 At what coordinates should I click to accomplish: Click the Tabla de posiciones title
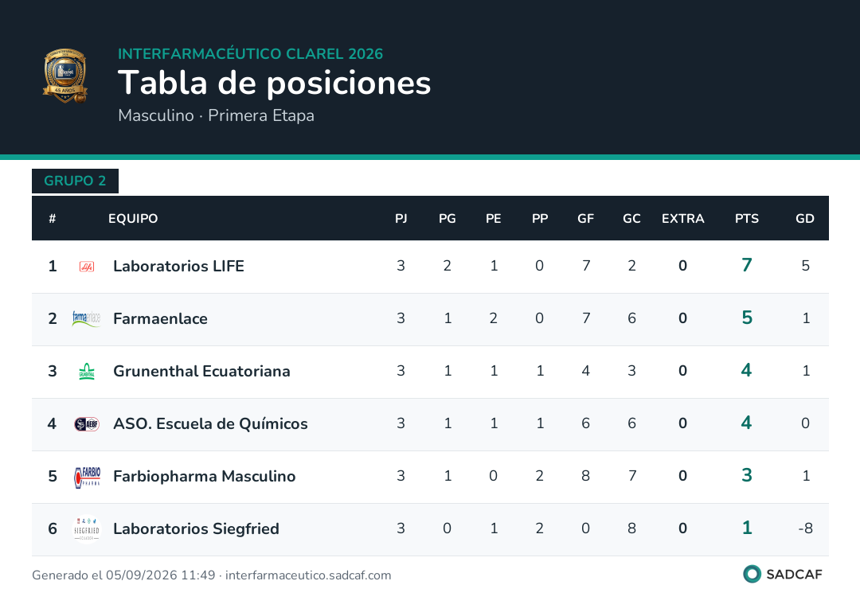tap(274, 83)
